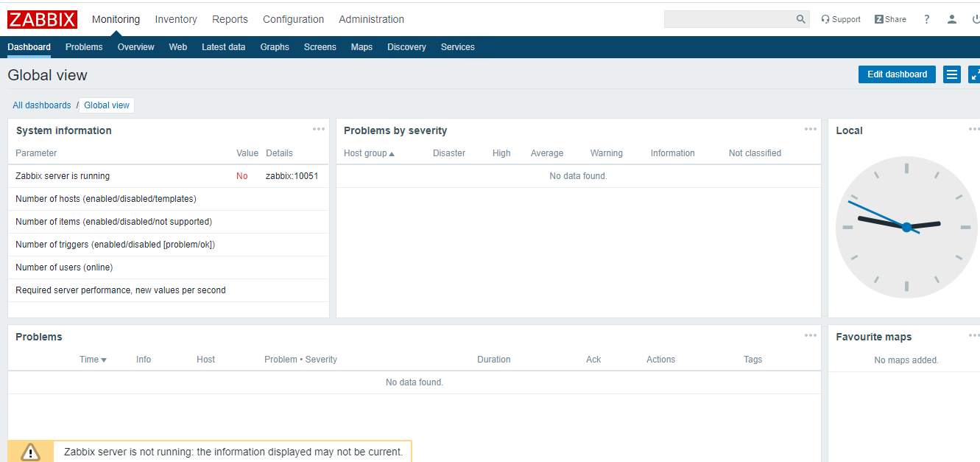Image resolution: width=980 pixels, height=462 pixels.
Task: Click the Zabbix server is running row
Action: (x=169, y=176)
